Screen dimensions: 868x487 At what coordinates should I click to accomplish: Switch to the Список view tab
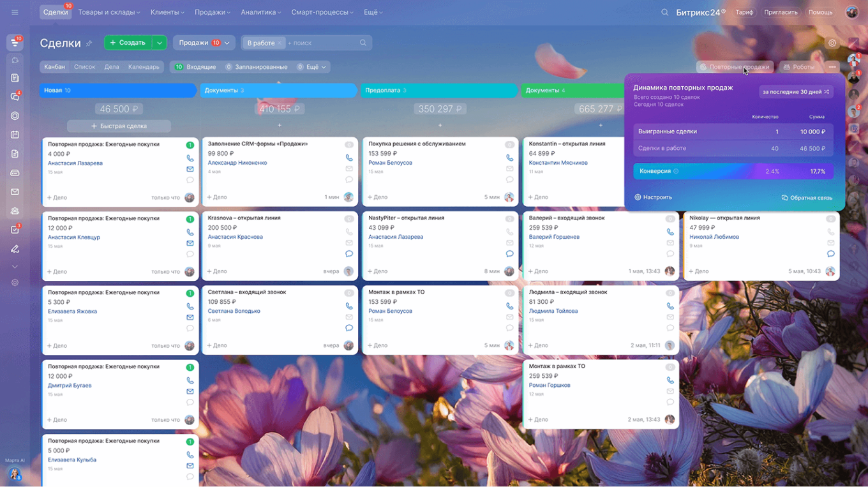84,67
